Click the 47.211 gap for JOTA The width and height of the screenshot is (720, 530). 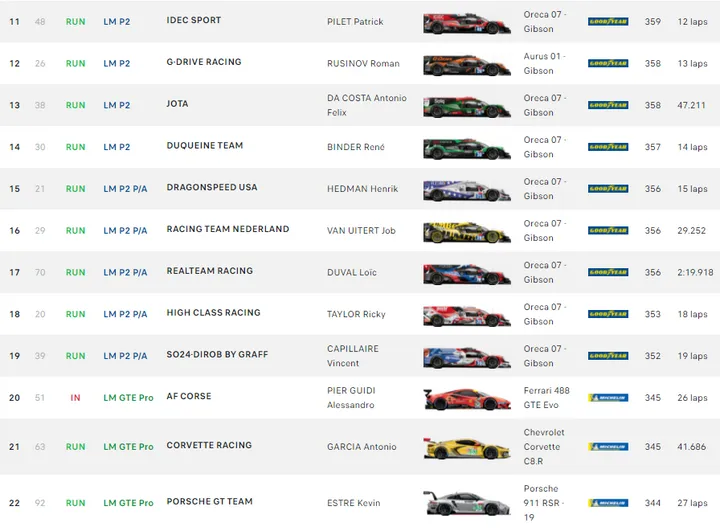pos(691,105)
